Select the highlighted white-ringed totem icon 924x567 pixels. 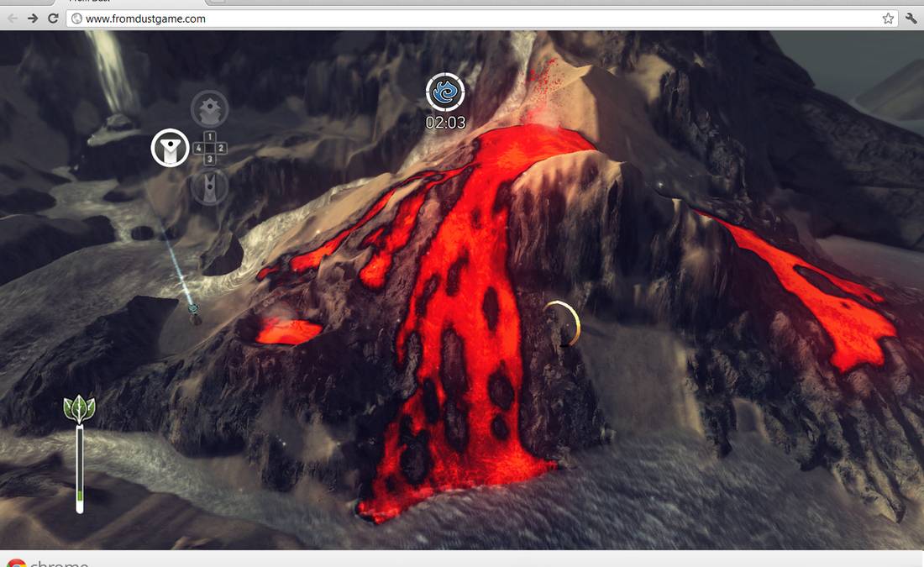click(x=170, y=148)
